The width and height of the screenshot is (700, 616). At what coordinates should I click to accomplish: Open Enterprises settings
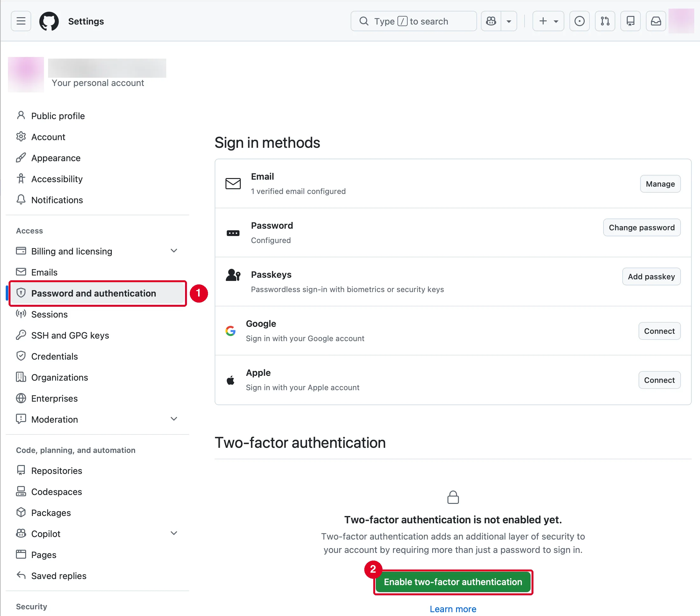pos(97,398)
